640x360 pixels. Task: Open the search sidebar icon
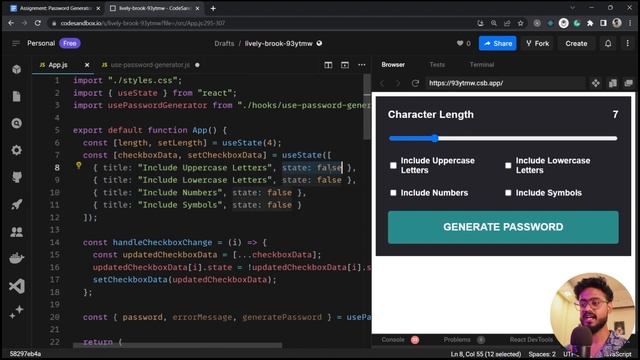pos(17,123)
